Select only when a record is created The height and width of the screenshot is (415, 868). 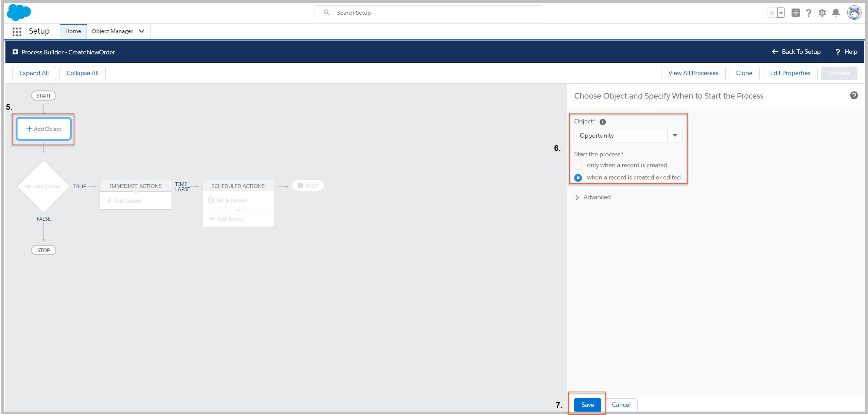pos(578,166)
